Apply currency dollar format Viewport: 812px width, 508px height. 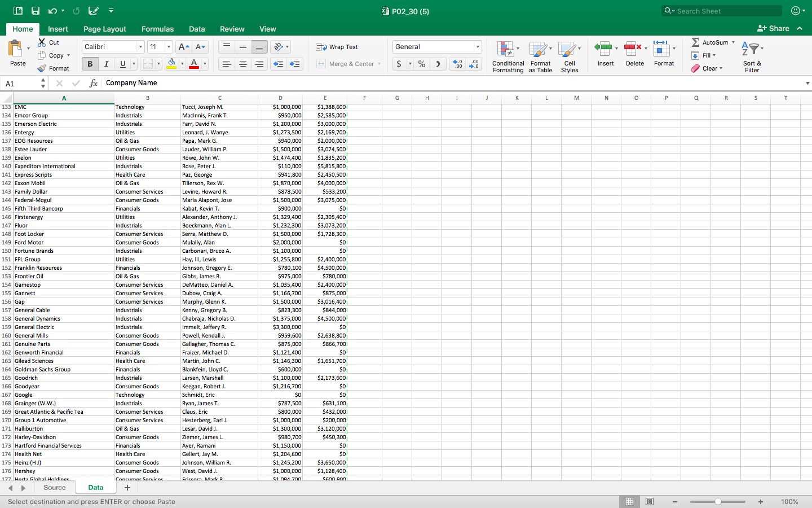pos(399,64)
